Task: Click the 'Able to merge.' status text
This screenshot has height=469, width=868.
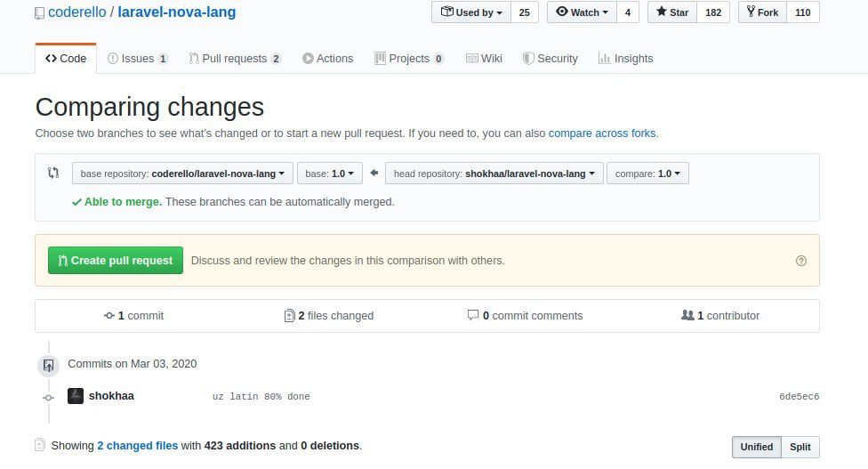Action: 123,202
